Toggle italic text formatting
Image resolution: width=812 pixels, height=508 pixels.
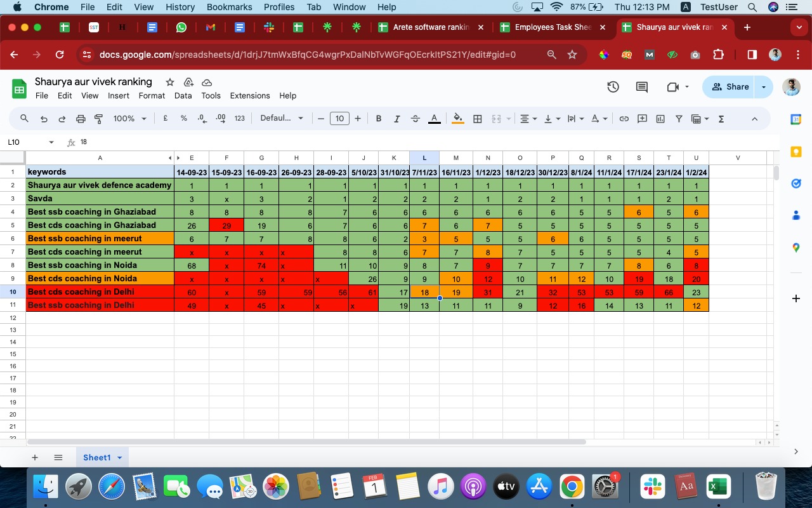point(397,119)
